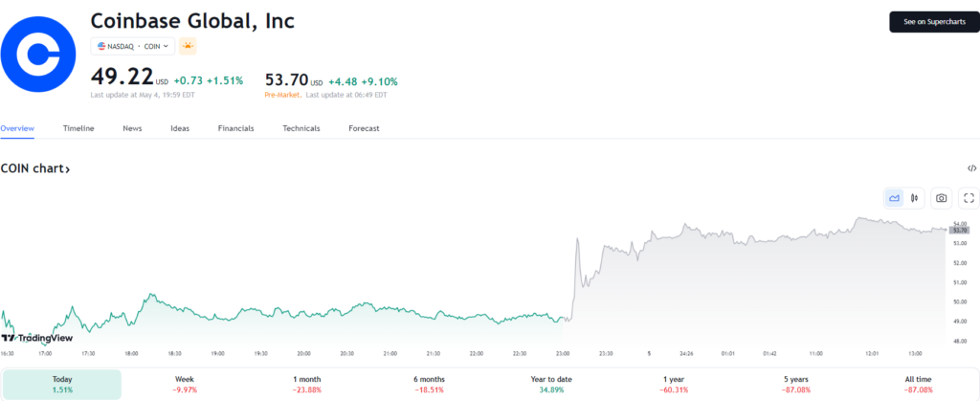Click the +0.73 +1.51% change text
The width and height of the screenshot is (980, 401).
point(208,81)
